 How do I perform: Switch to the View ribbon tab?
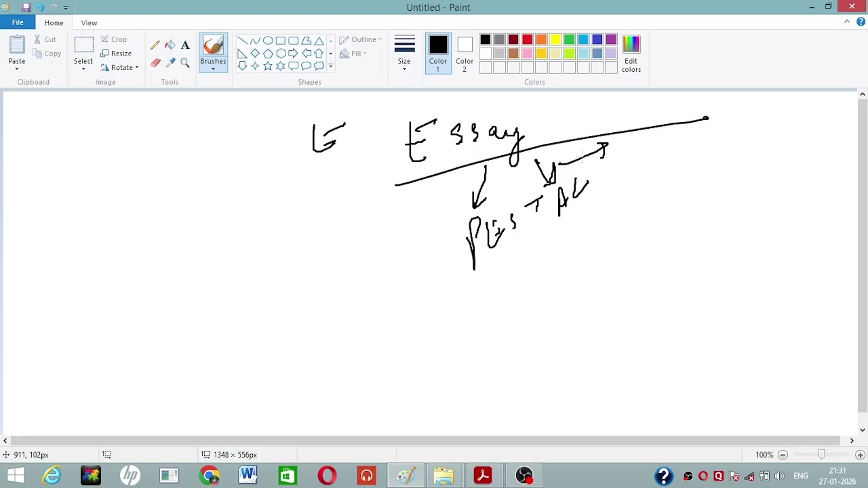(89, 23)
